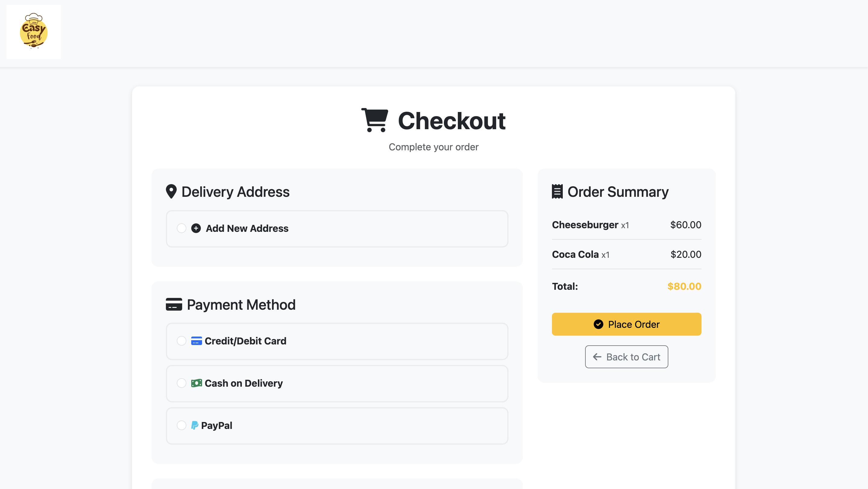Image resolution: width=868 pixels, height=489 pixels.
Task: Pick the PayPal radio button
Action: tap(181, 425)
